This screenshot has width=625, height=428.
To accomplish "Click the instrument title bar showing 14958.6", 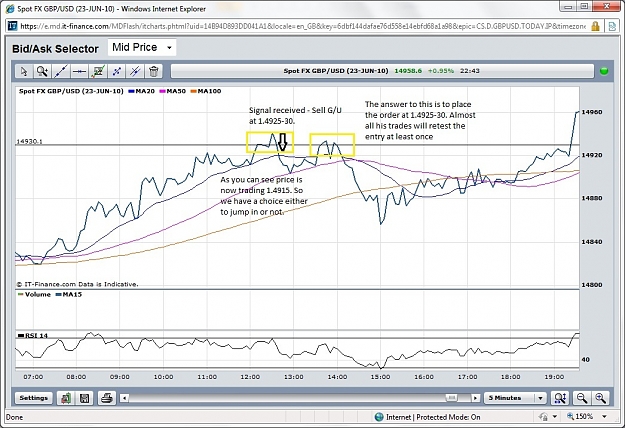I will pos(382,71).
